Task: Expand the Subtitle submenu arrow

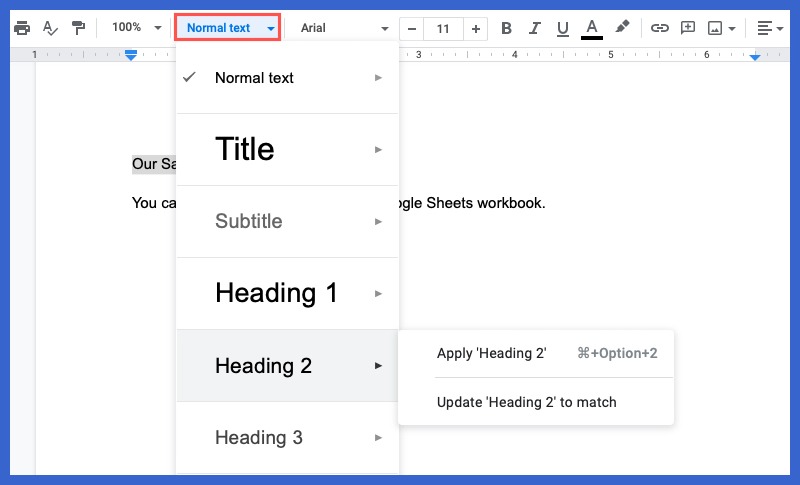Action: coord(378,221)
